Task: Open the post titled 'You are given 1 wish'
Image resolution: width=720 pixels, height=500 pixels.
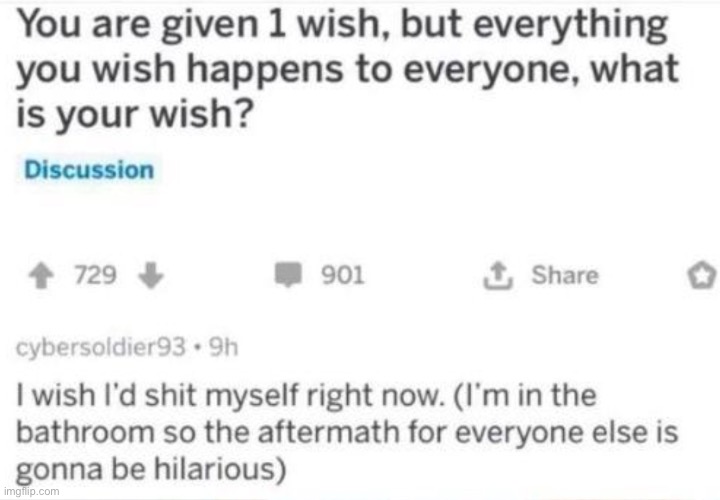Action: [348, 69]
